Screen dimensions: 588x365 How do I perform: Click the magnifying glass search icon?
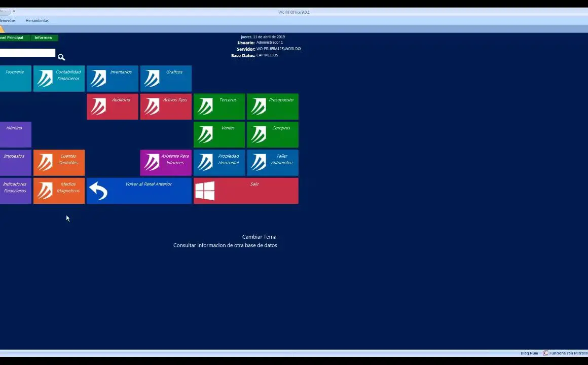click(x=61, y=57)
